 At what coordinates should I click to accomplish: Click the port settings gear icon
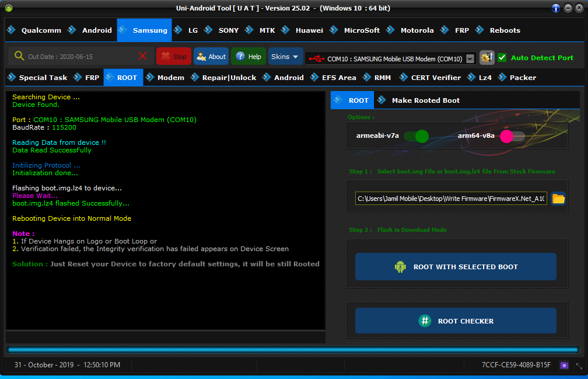click(x=487, y=58)
